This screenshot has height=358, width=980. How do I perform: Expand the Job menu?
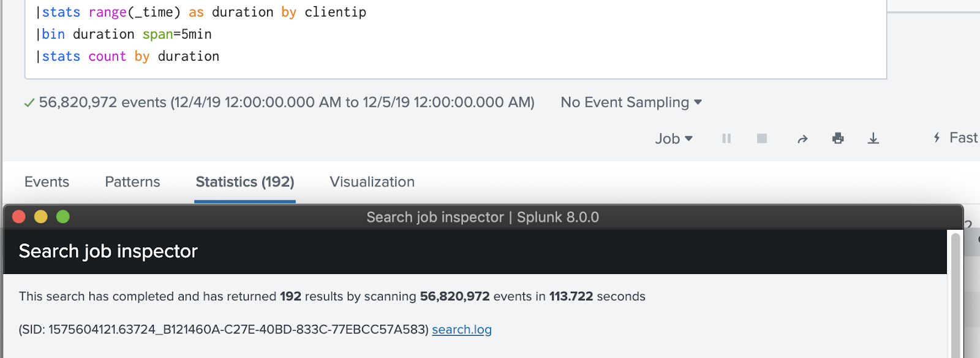[x=673, y=139]
